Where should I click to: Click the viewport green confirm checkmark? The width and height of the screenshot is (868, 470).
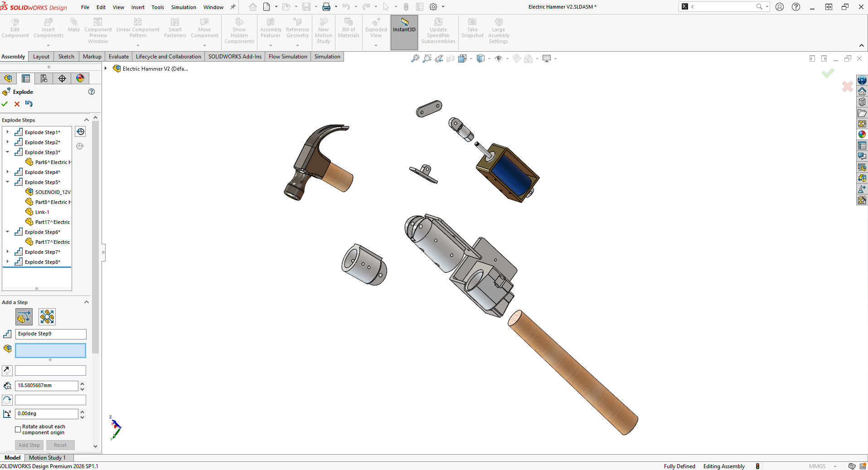click(828, 73)
